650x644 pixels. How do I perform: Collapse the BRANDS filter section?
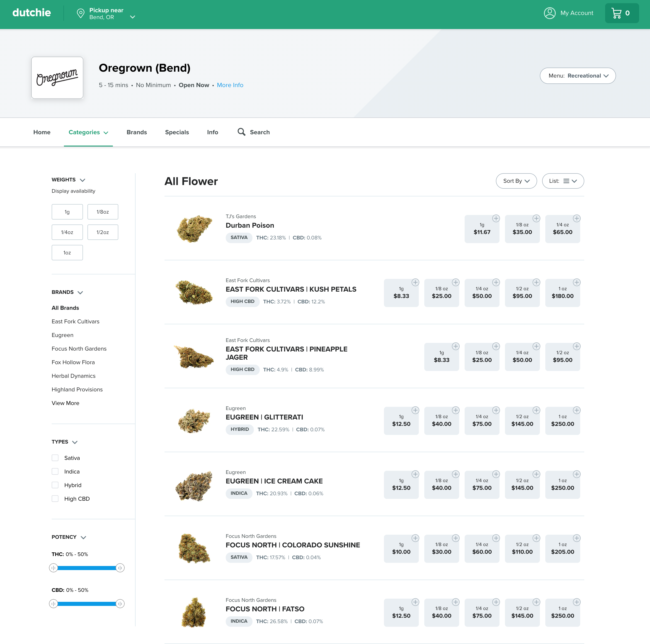(x=80, y=293)
